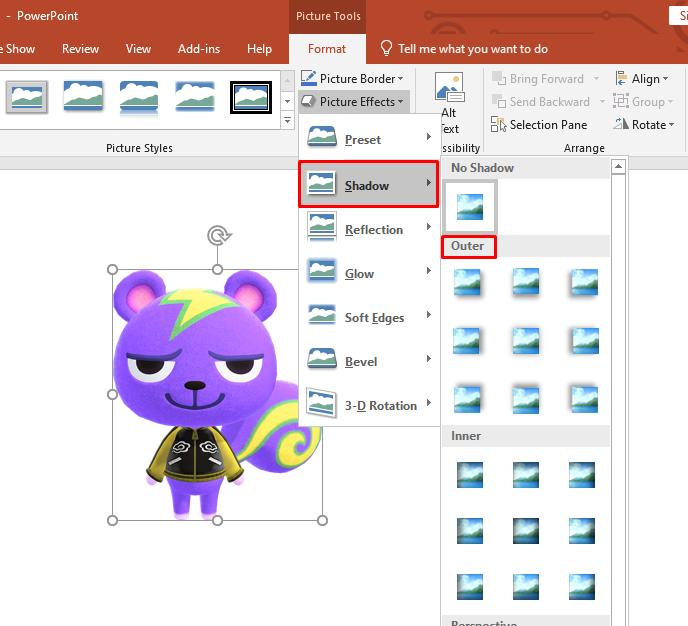
Task: Click the purple squirrel picture
Action: click(217, 395)
